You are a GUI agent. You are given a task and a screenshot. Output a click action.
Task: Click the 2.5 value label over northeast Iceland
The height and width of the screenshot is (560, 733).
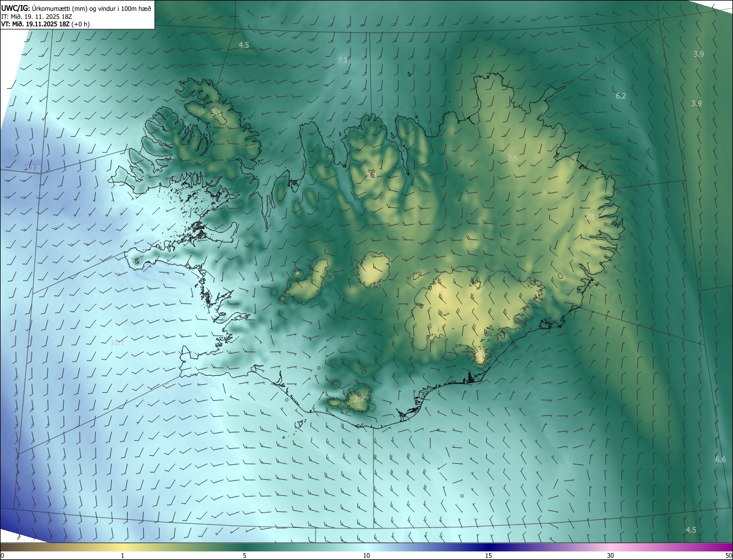pos(513,158)
